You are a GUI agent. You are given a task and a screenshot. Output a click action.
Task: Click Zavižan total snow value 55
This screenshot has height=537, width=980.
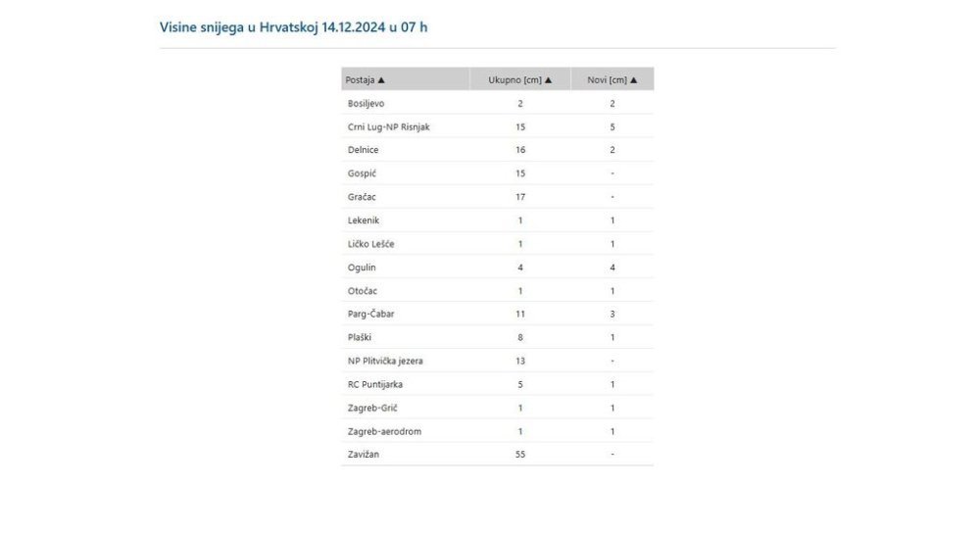(520, 455)
